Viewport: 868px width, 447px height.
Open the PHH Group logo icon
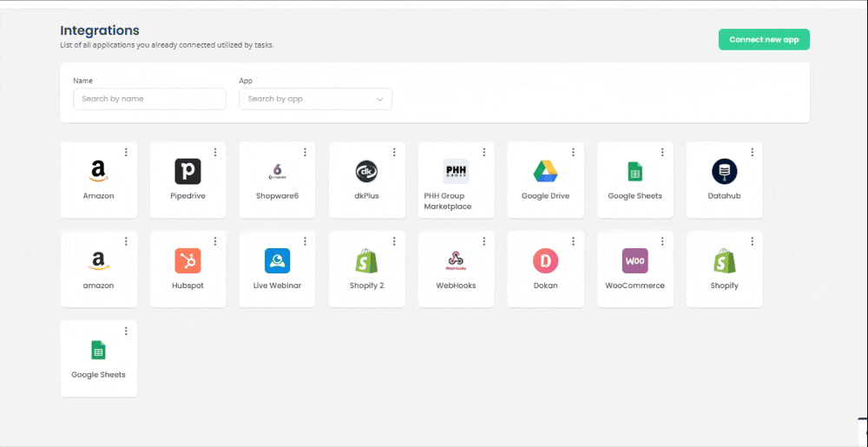tap(457, 172)
